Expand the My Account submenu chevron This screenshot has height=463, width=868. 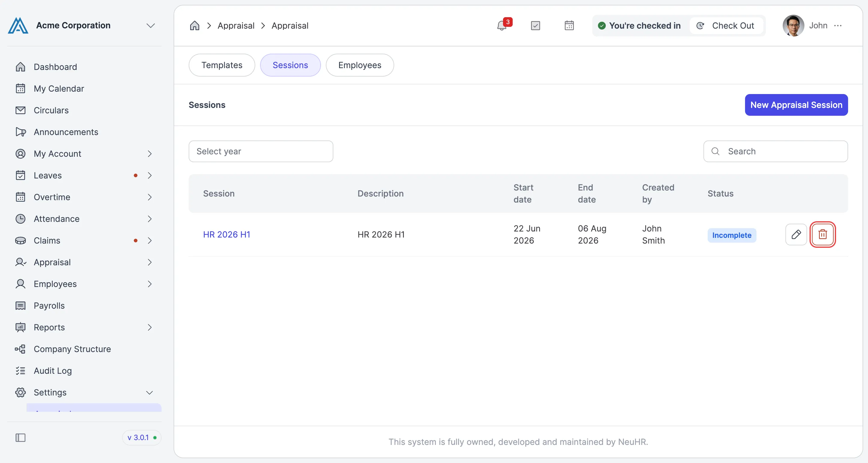click(x=149, y=154)
